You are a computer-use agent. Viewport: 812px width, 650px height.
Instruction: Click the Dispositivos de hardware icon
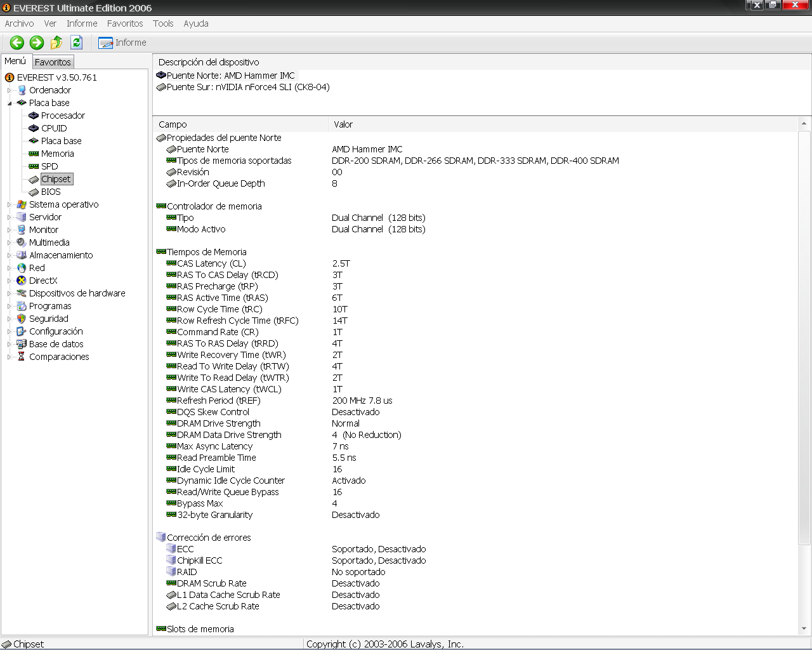point(22,293)
